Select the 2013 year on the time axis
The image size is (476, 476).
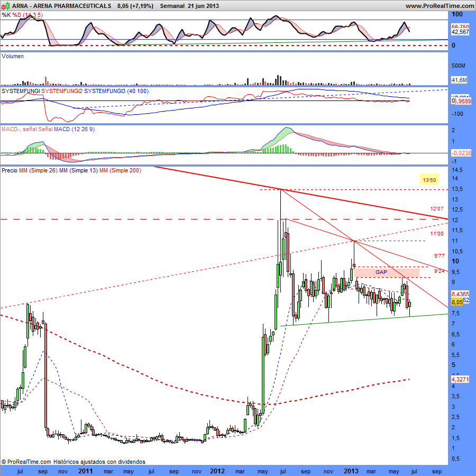[351, 471]
